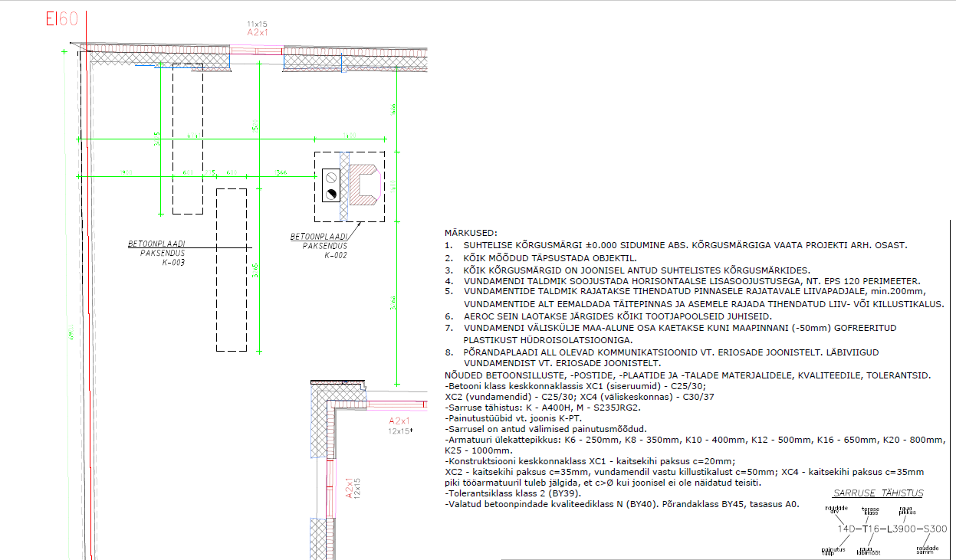956x560 pixels.
Task: Click the red EI60 fire rating label
Action: pos(61,19)
